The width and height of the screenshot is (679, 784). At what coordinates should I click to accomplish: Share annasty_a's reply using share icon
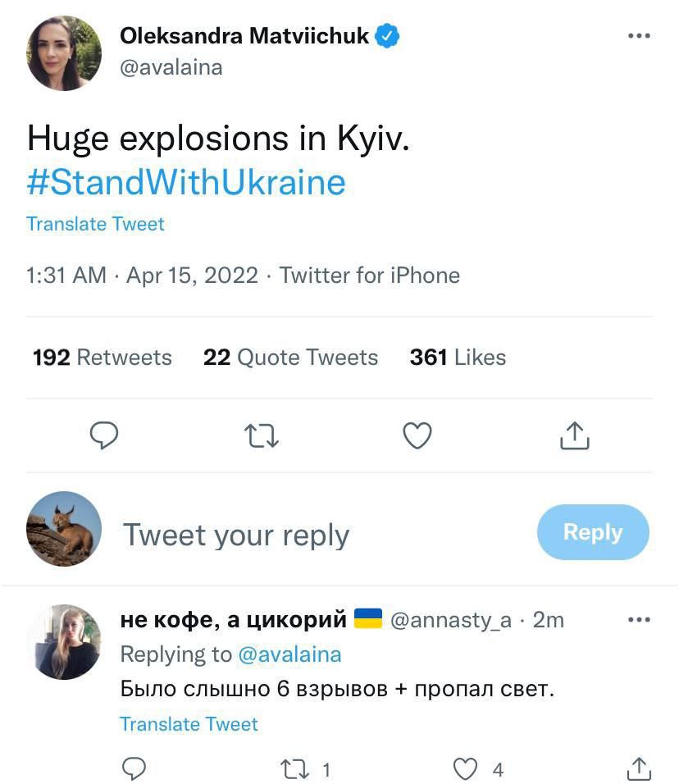pyautogui.click(x=639, y=768)
